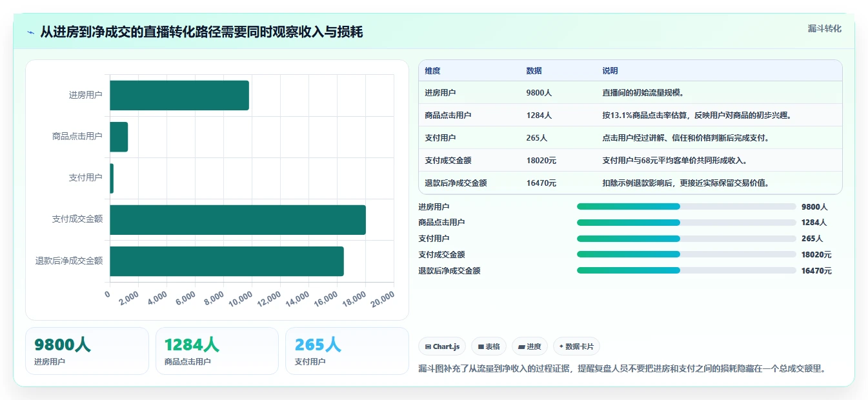Click the 扣除示例退款影响后 description cell
Screen dimensions: 868x400
(685, 183)
